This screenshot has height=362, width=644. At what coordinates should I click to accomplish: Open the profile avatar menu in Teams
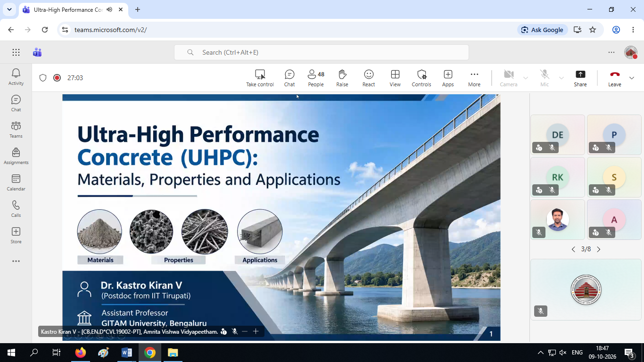coord(631,52)
